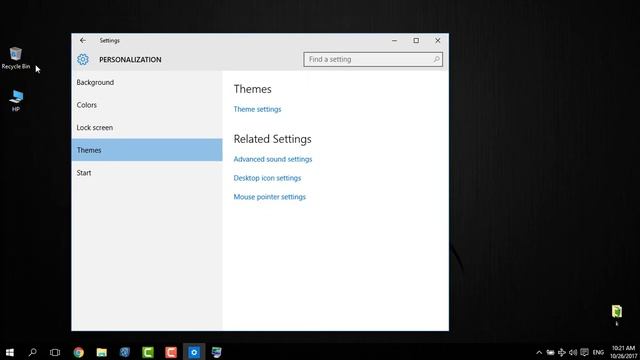Open the volume speaker tray icon

coord(573,352)
